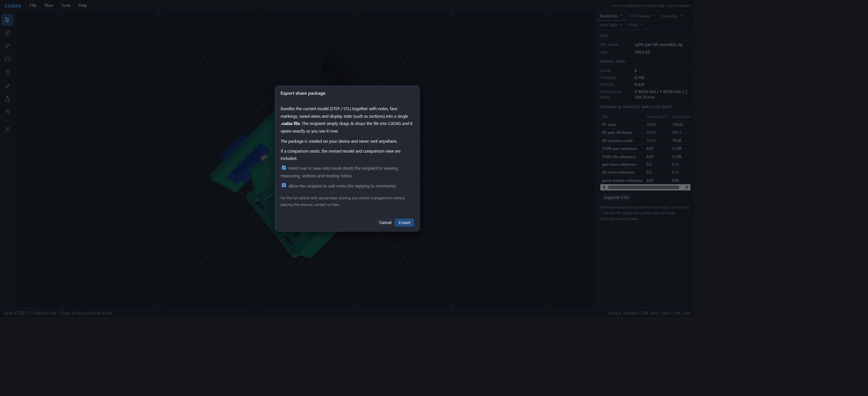Uncheck the view-only mode checkbox
The image size is (868, 396).
point(284,168)
